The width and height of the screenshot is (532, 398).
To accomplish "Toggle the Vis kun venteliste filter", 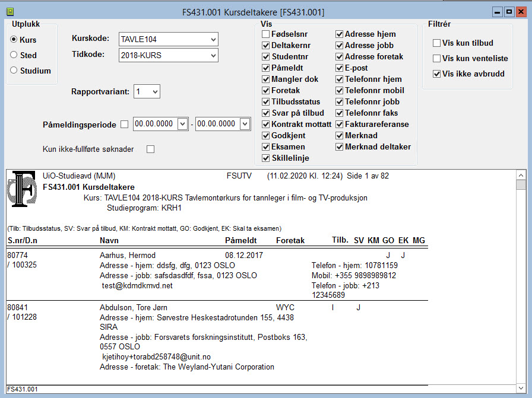I will (x=436, y=59).
